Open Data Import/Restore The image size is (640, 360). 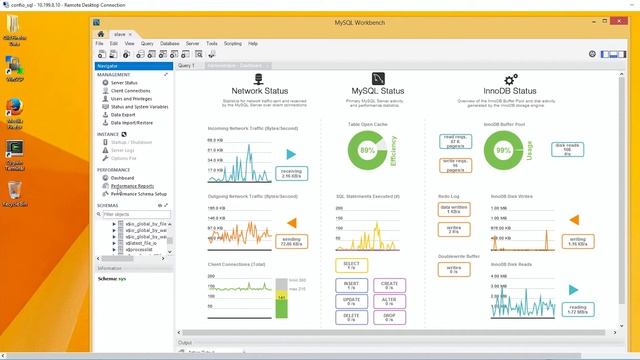click(131, 122)
